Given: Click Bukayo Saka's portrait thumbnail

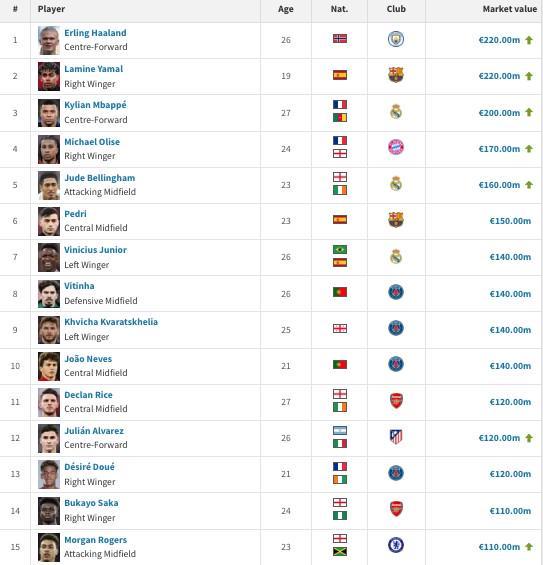Looking at the screenshot, I should [49, 511].
